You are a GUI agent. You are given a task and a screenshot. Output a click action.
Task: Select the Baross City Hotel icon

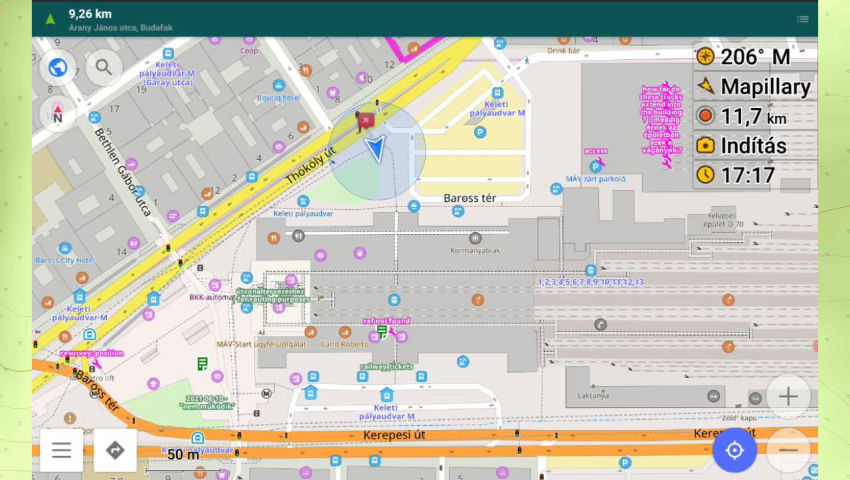click(65, 248)
